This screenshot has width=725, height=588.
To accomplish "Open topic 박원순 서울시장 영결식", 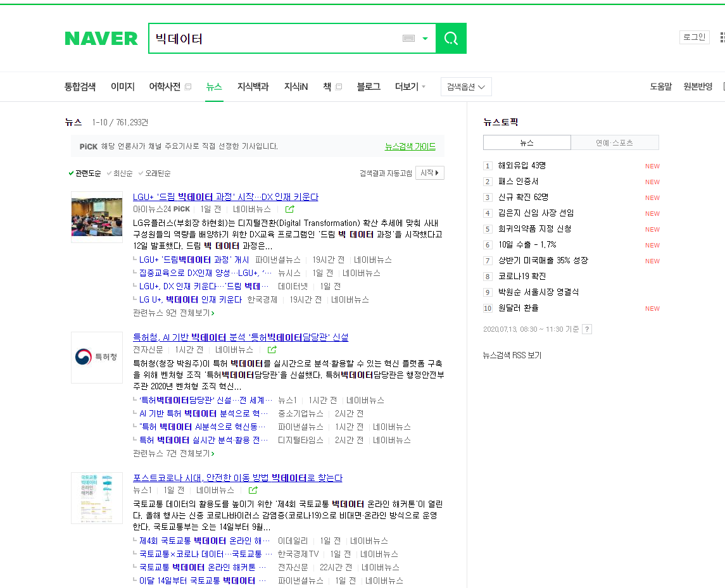I will tap(538, 292).
